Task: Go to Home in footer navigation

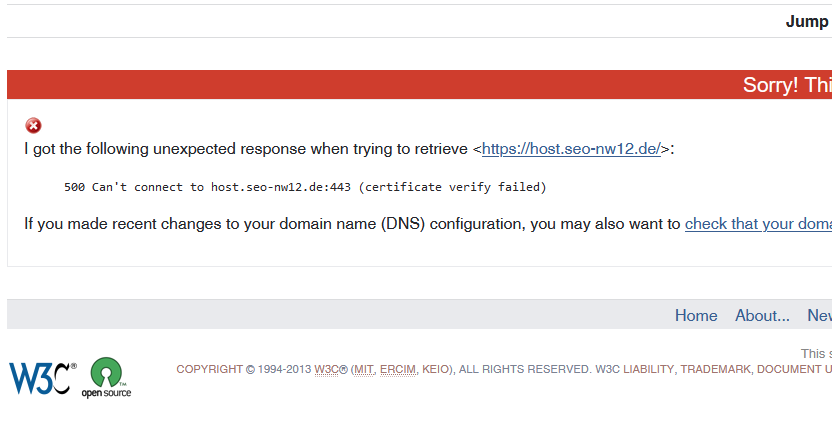Action: (x=696, y=315)
